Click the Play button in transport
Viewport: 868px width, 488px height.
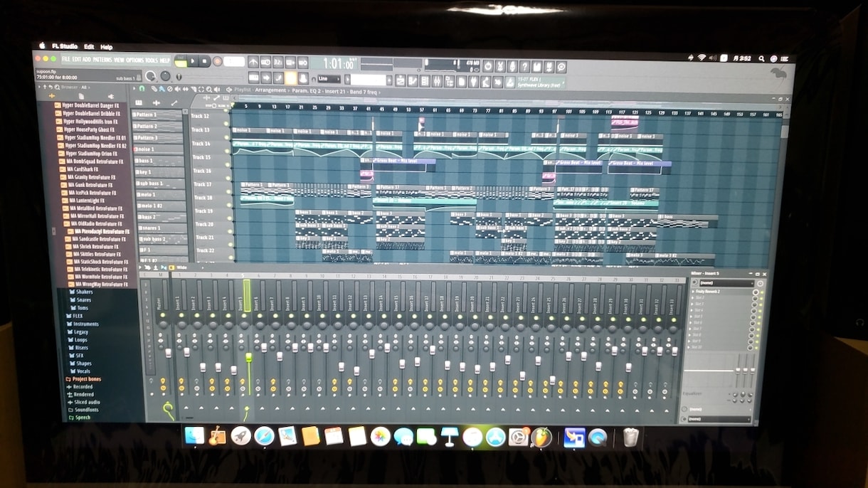(193, 62)
